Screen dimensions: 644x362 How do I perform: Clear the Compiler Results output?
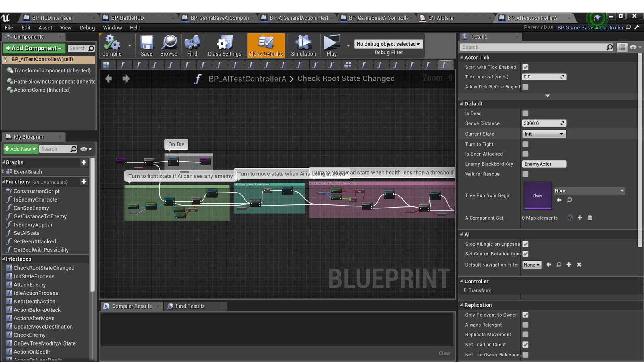(444, 353)
